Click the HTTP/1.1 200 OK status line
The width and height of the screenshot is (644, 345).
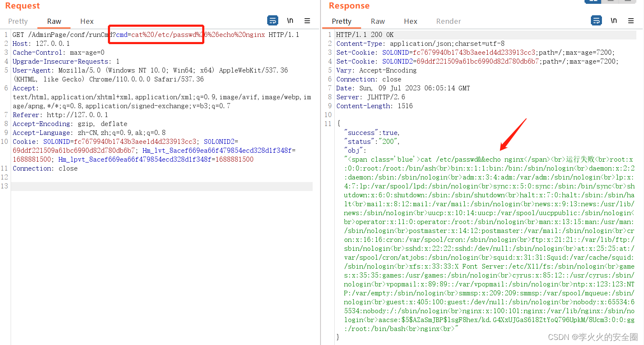[364, 35]
